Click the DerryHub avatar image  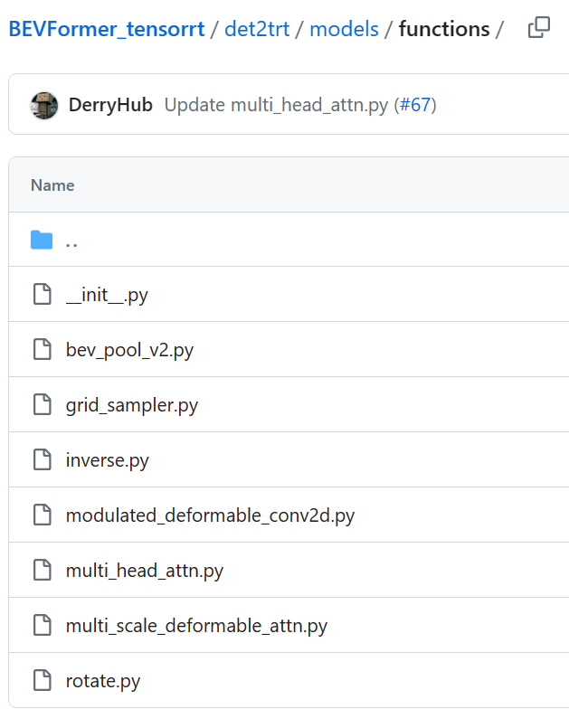pyautogui.click(x=44, y=105)
